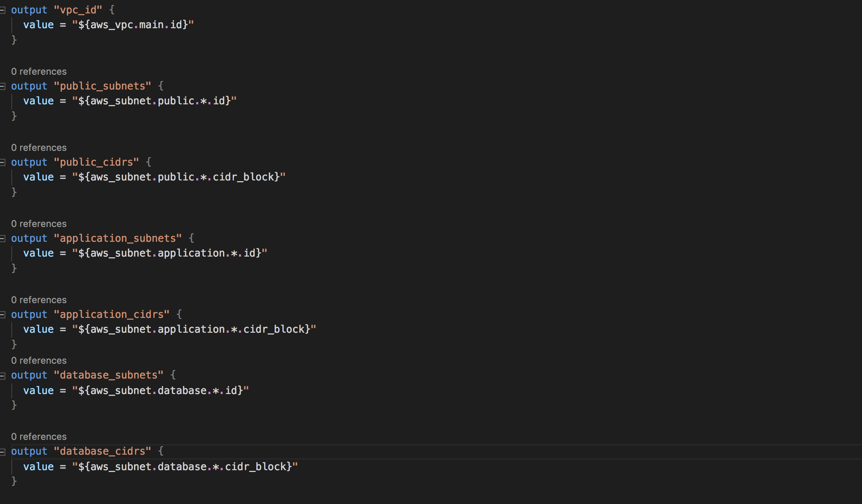Click "0 references" above database_subnets output
Viewport: 862px width, 504px height.
click(x=39, y=360)
